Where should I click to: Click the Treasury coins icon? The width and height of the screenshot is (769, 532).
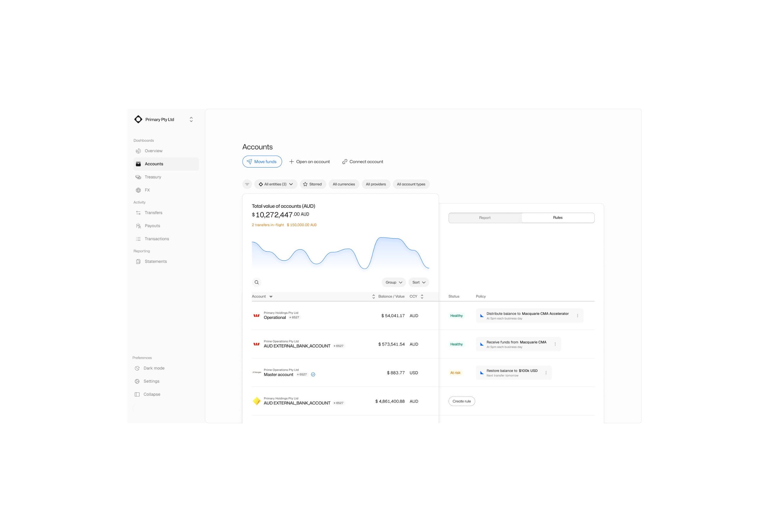(138, 177)
